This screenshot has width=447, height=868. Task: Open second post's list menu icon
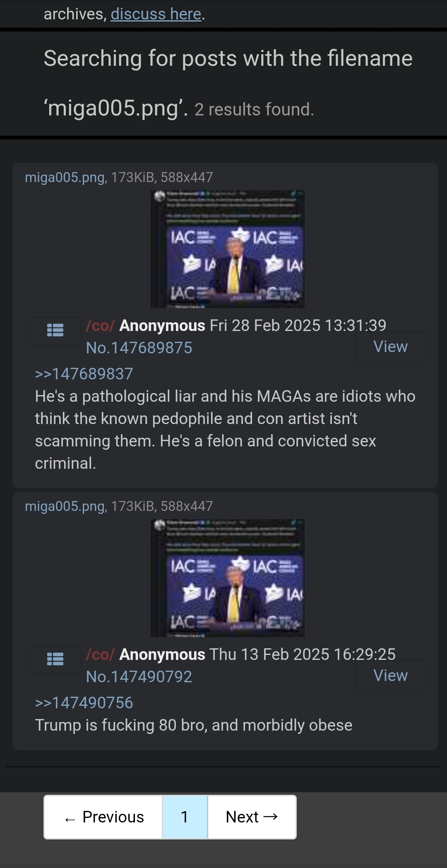pyautogui.click(x=55, y=659)
